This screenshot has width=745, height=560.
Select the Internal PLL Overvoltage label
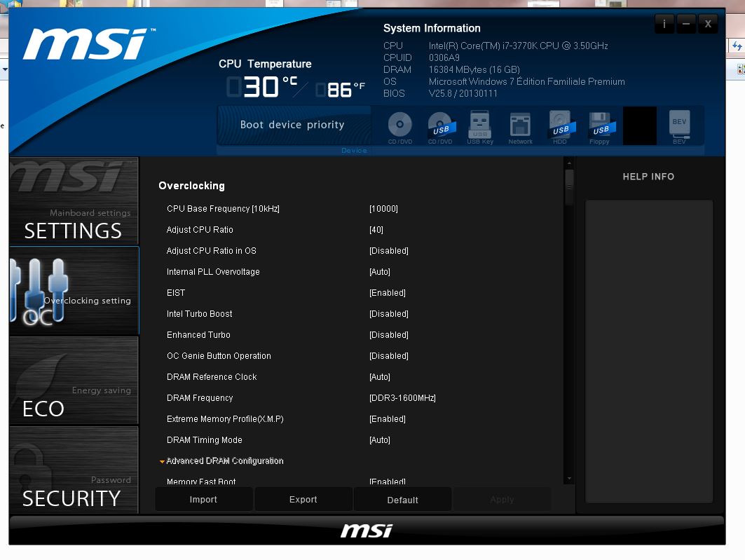click(213, 272)
